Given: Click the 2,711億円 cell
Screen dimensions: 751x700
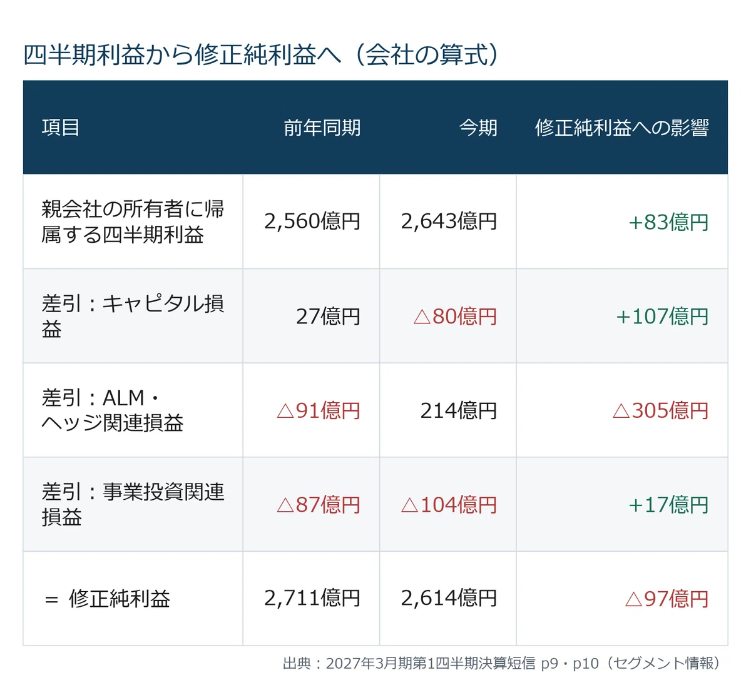Looking at the screenshot, I should (x=312, y=599).
